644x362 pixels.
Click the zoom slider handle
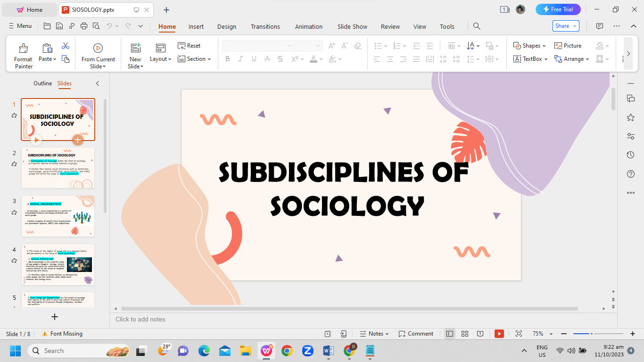pos(591,334)
